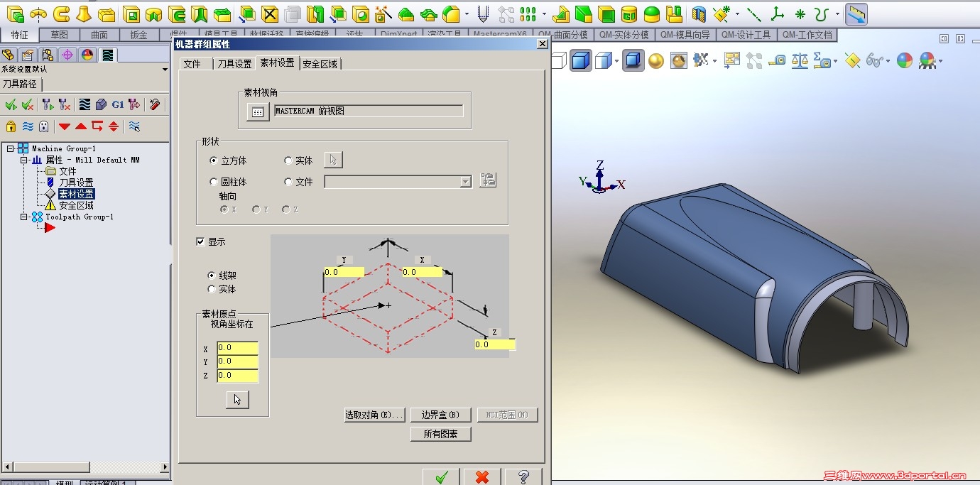Click the G1 post process icon
Viewport: 980px width, 485px height.
(118, 104)
